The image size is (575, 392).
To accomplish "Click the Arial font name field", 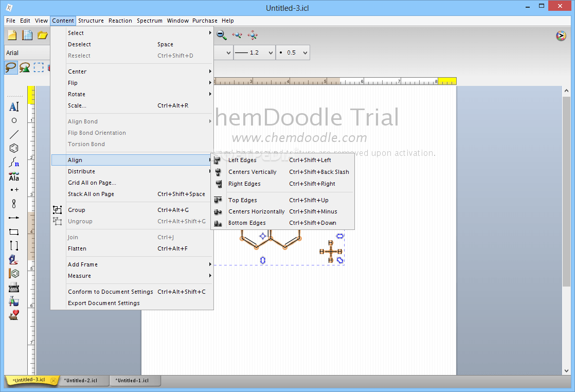I will [27, 53].
